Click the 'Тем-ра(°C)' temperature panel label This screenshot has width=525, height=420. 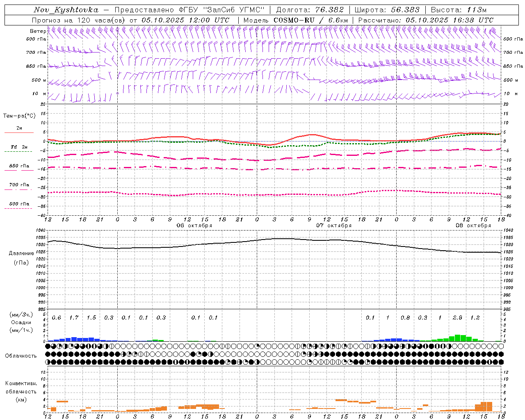pos(19,116)
